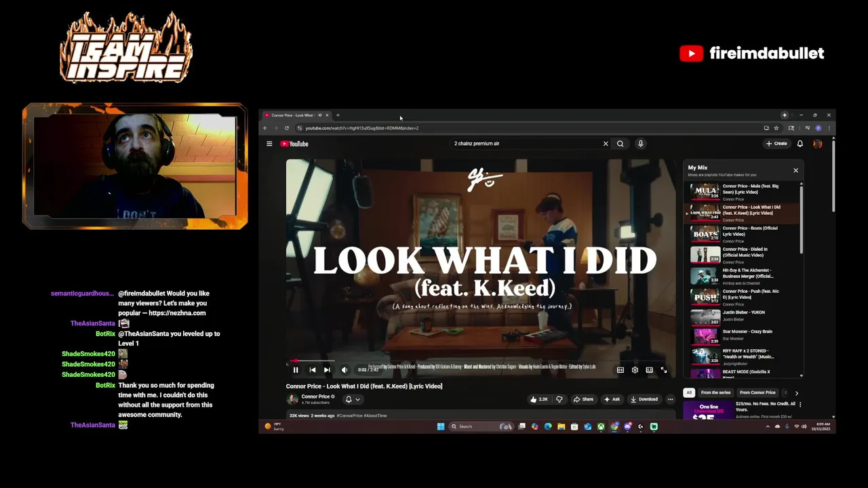The image size is (868, 488).
Task: Dislike the video
Action: click(559, 399)
